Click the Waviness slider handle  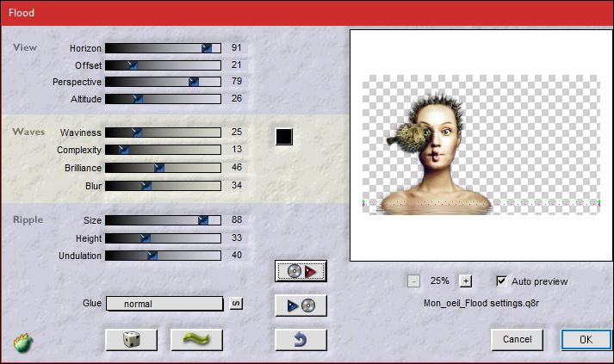tap(136, 133)
